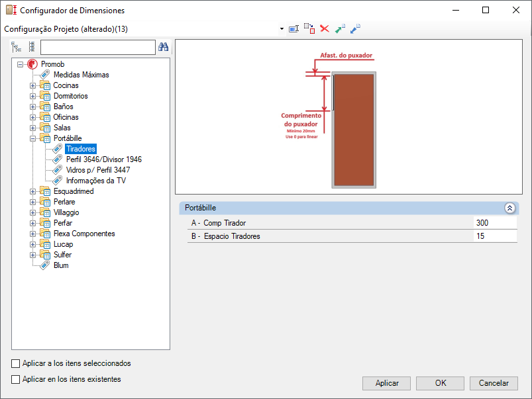The height and width of the screenshot is (399, 532).
Task: Select Vidros p/ Perfil 3447 item
Action: pos(97,170)
